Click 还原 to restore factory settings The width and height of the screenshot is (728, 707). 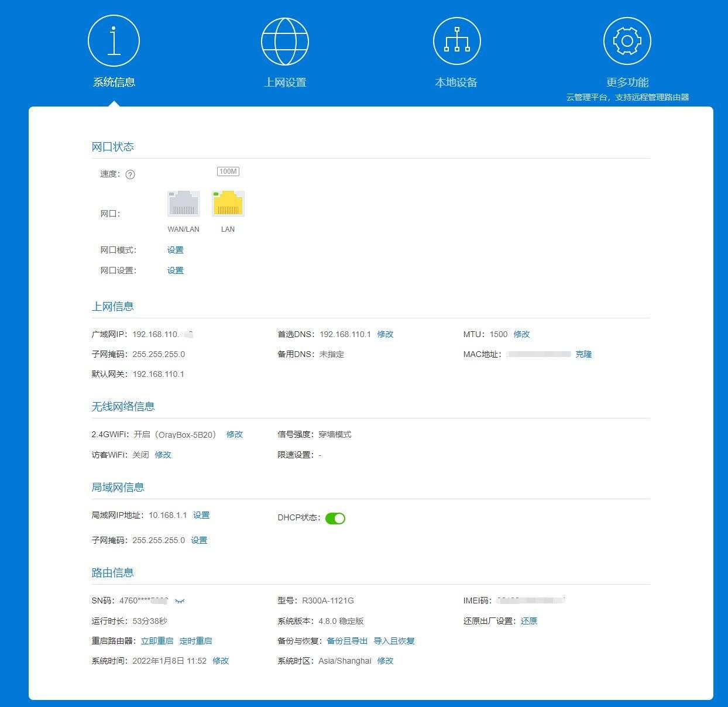529,621
